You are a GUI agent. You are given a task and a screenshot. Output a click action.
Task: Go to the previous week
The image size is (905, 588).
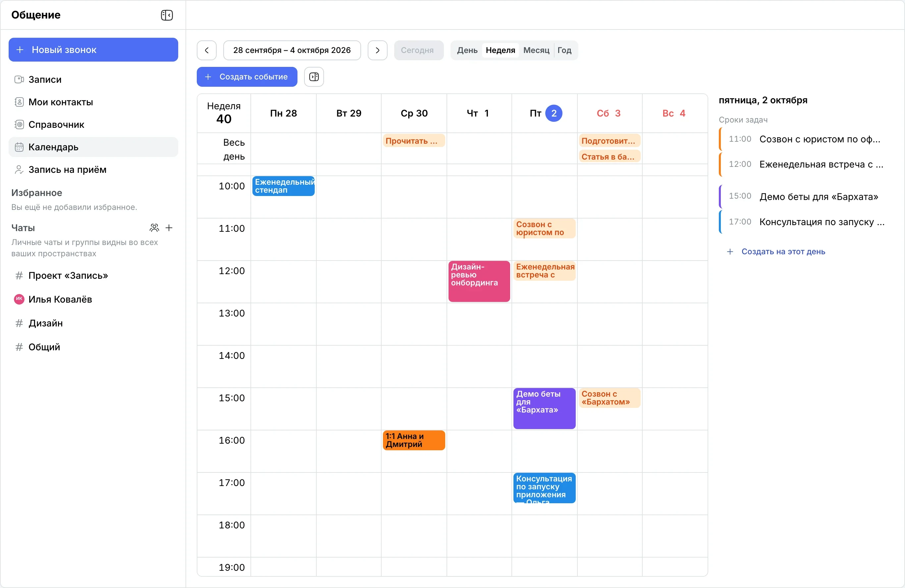coord(206,50)
